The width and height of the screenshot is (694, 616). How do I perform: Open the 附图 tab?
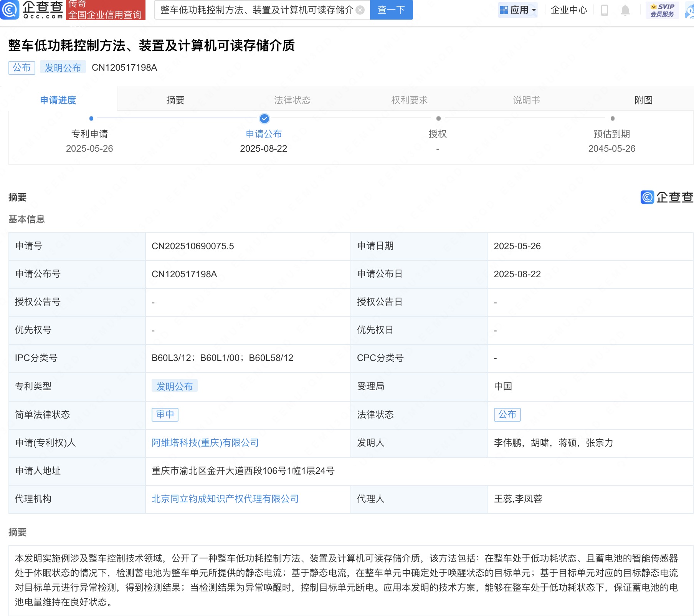[643, 100]
